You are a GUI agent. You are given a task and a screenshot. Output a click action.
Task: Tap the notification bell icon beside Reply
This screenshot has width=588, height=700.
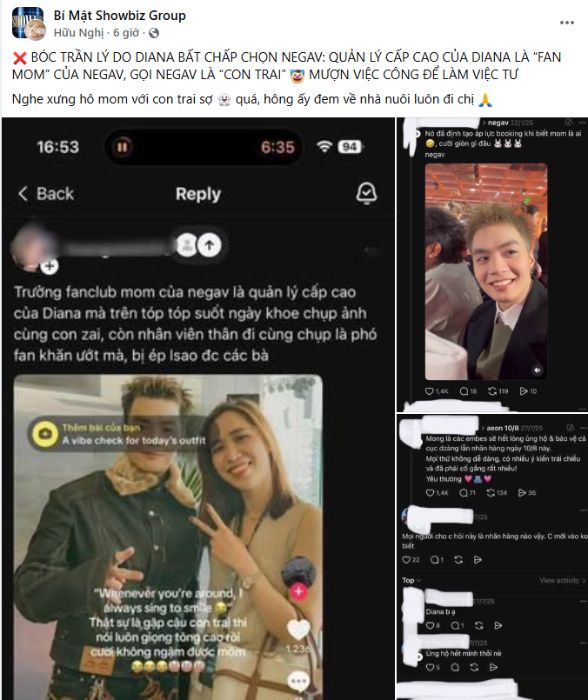point(366,193)
